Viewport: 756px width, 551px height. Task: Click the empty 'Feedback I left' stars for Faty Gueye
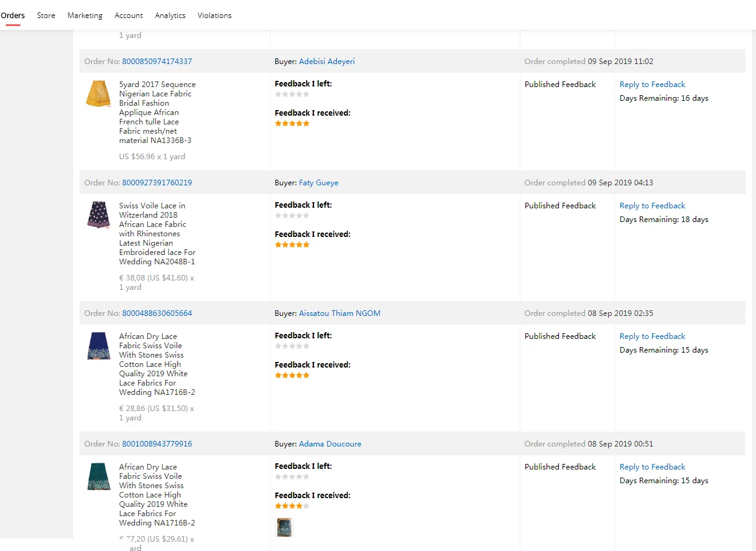coord(292,216)
